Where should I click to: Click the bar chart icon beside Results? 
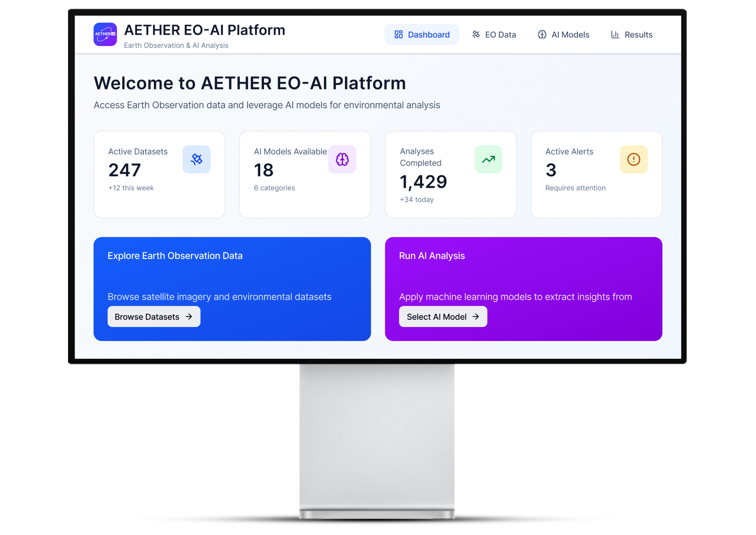pyautogui.click(x=615, y=35)
